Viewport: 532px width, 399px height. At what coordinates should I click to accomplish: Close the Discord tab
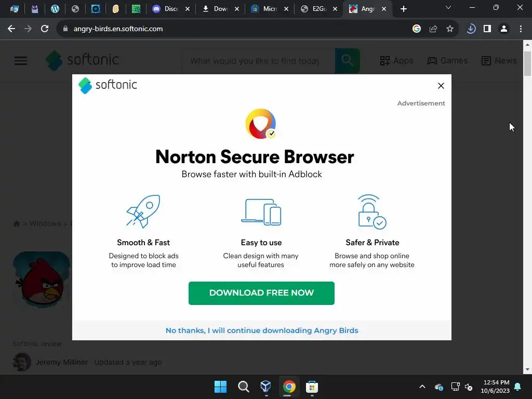point(187,9)
